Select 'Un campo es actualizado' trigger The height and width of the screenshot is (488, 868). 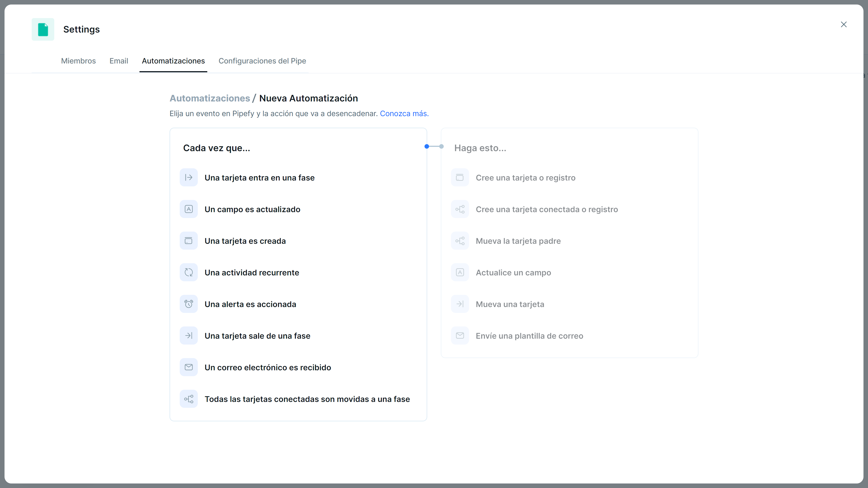[x=252, y=209]
